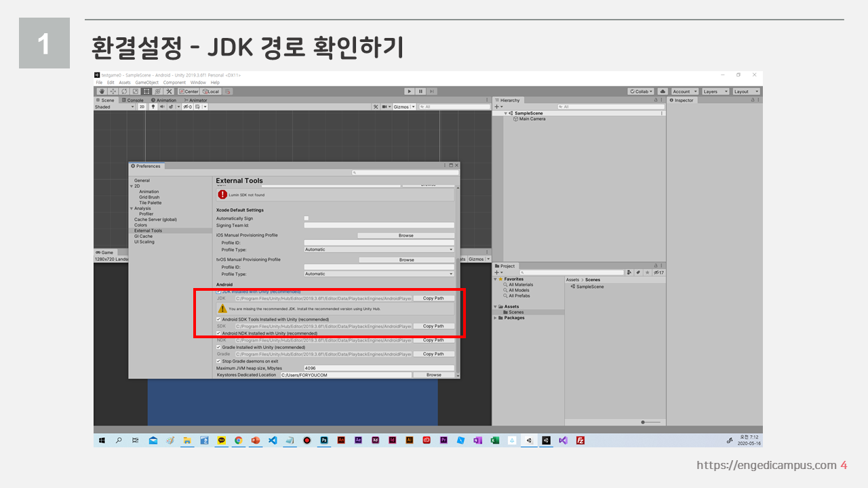Copy the Gradle path
The height and width of the screenshot is (488, 868).
point(433,354)
